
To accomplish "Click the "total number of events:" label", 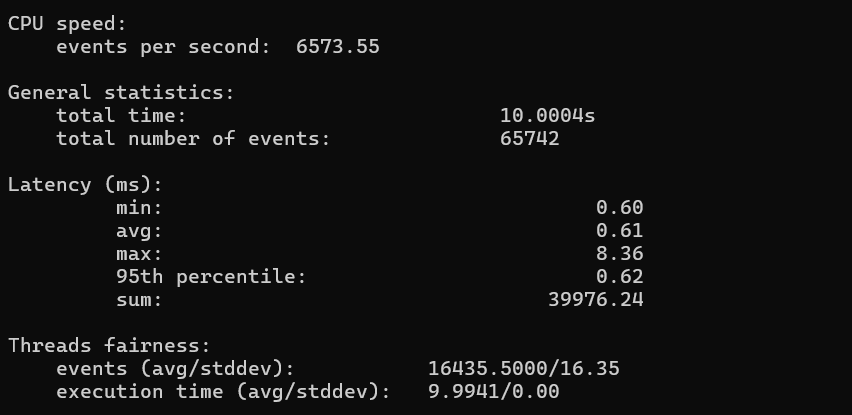I will tap(192, 138).
